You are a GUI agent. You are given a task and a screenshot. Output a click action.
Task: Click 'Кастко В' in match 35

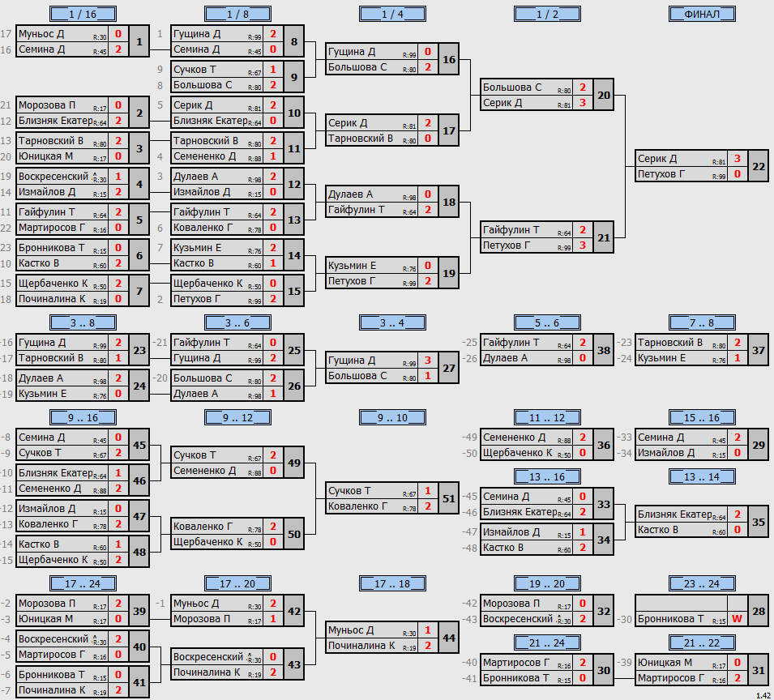pyautogui.click(x=657, y=530)
